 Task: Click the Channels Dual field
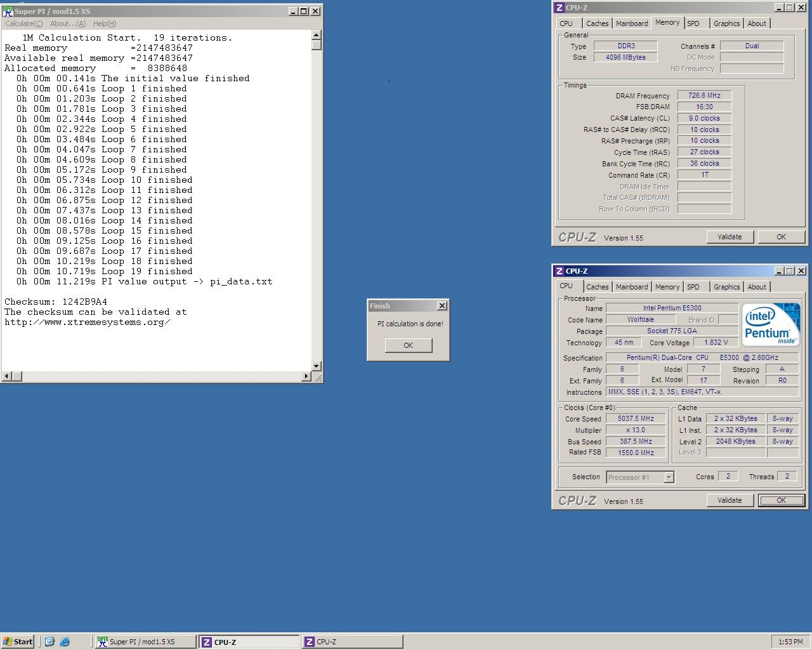click(x=752, y=46)
